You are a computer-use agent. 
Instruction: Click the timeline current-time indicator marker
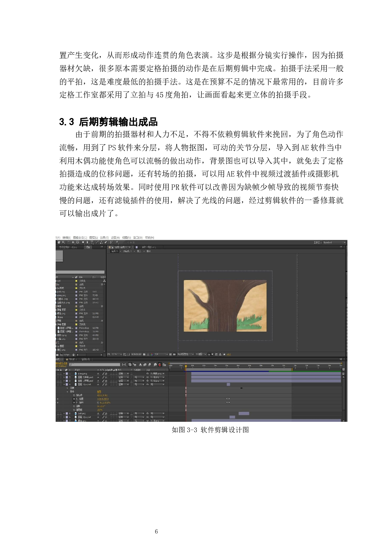186,366
